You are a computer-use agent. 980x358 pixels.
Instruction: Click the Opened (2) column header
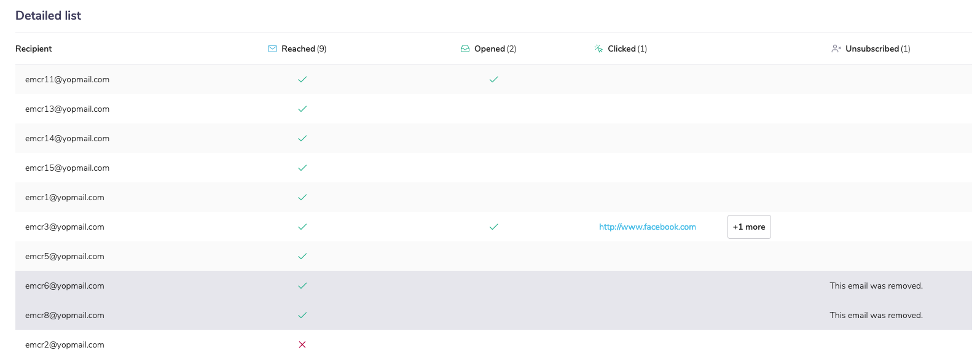point(488,49)
